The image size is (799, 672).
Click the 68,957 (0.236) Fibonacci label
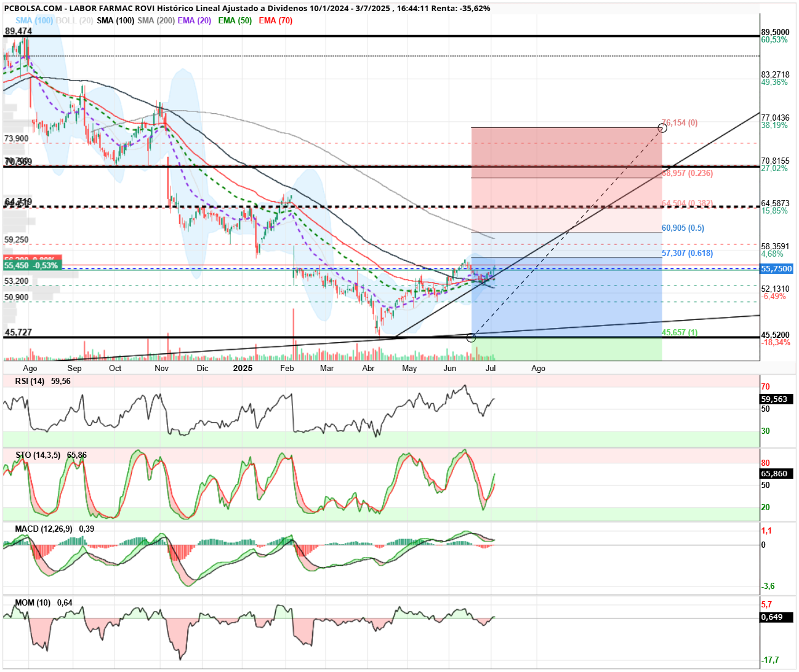[687, 174]
